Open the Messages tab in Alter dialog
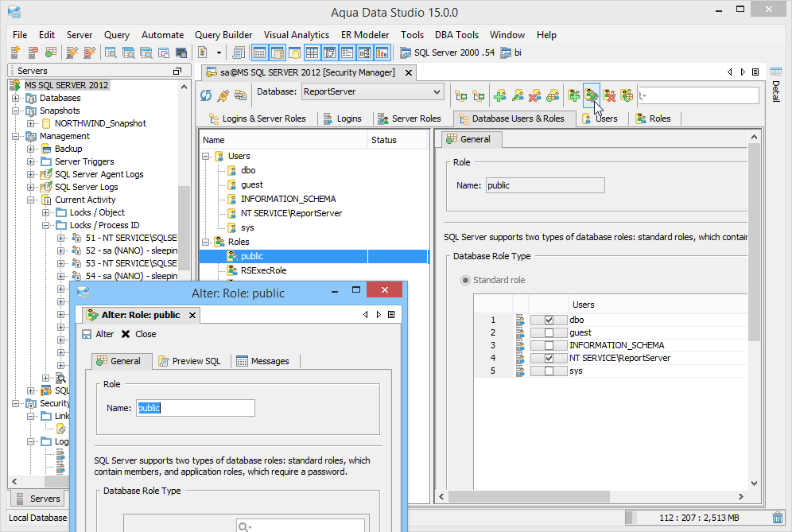 (263, 361)
